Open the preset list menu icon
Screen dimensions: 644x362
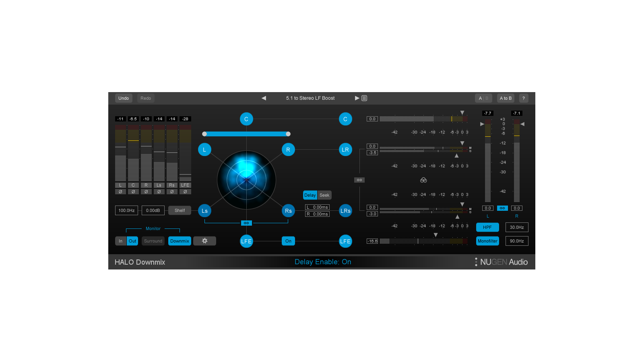(x=364, y=98)
